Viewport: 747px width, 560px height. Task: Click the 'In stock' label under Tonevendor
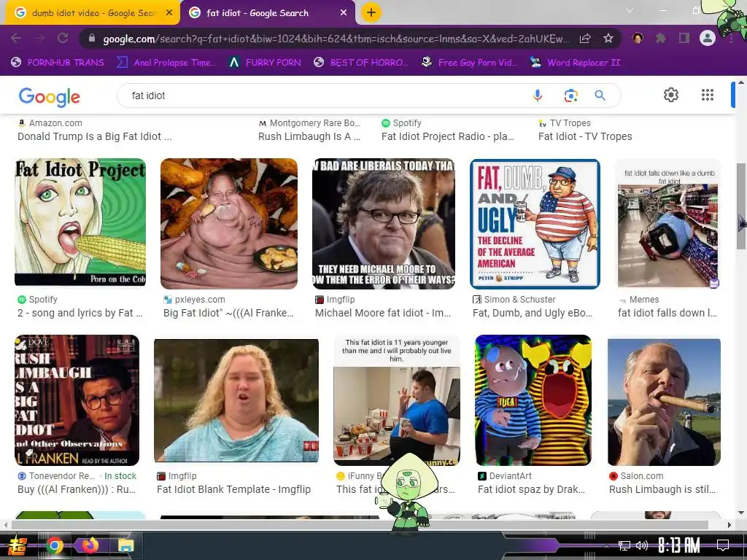120,475
